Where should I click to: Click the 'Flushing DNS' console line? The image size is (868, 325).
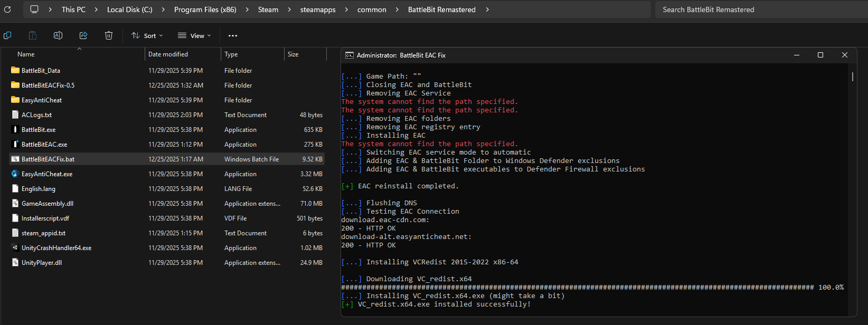tap(379, 203)
